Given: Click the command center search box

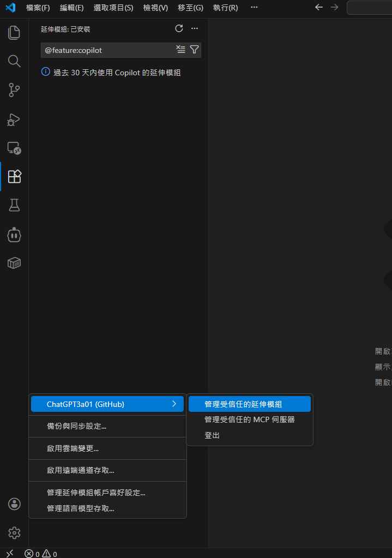Looking at the screenshot, I should [x=369, y=8].
